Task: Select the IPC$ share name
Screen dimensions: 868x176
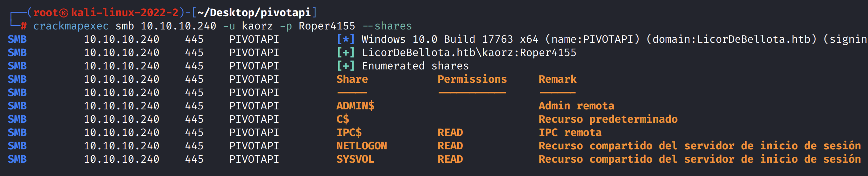Action: (x=349, y=133)
